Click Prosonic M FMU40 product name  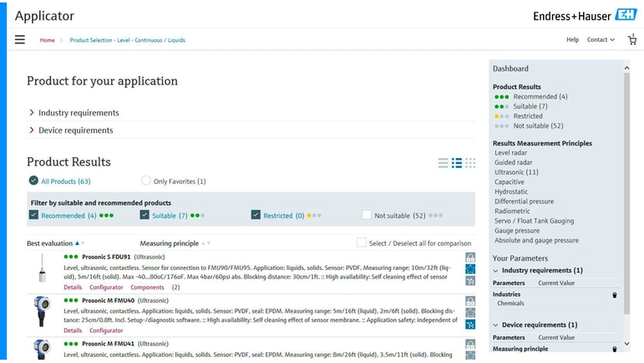click(108, 300)
